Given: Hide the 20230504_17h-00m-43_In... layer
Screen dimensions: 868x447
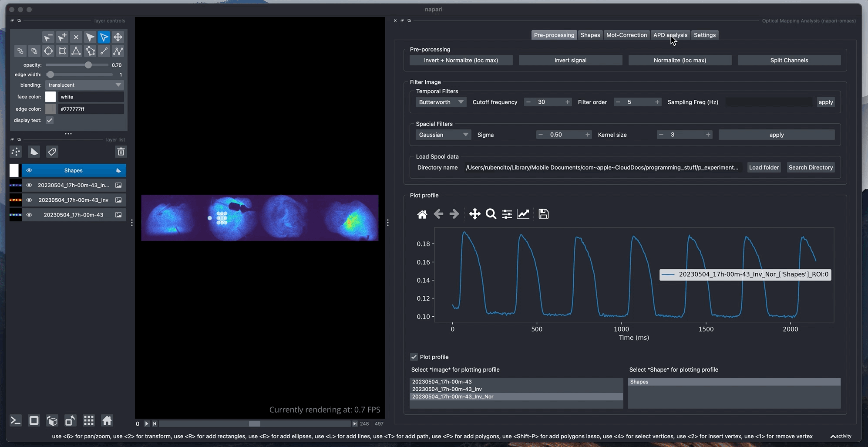Looking at the screenshot, I should pyautogui.click(x=29, y=185).
